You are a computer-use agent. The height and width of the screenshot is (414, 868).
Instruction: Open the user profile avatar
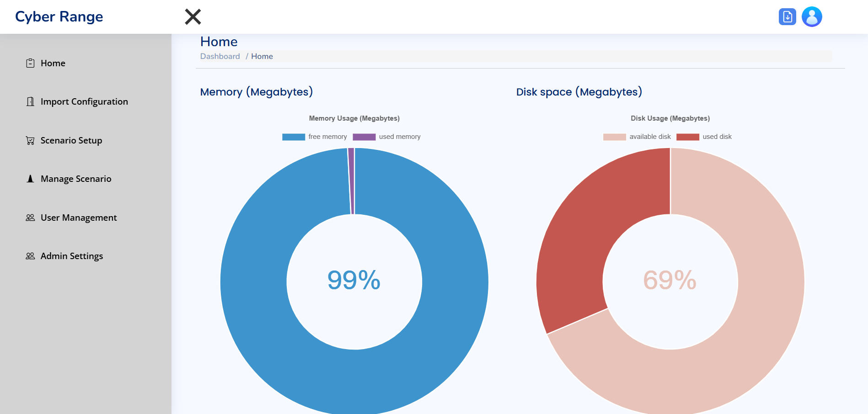(x=812, y=17)
